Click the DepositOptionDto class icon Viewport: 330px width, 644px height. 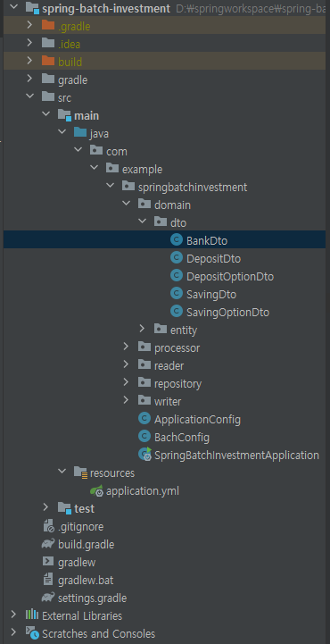[177, 276]
